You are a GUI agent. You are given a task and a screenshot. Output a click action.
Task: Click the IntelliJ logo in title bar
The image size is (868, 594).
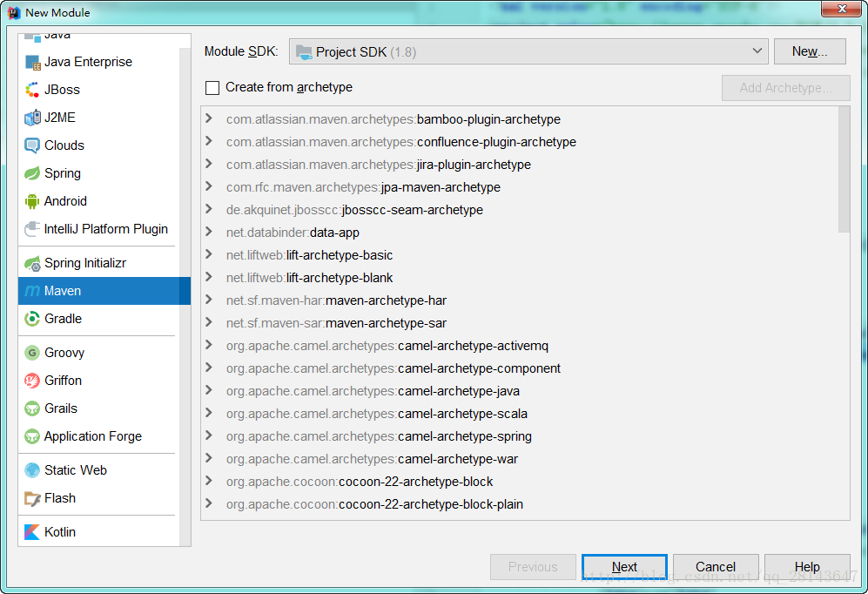[x=14, y=12]
